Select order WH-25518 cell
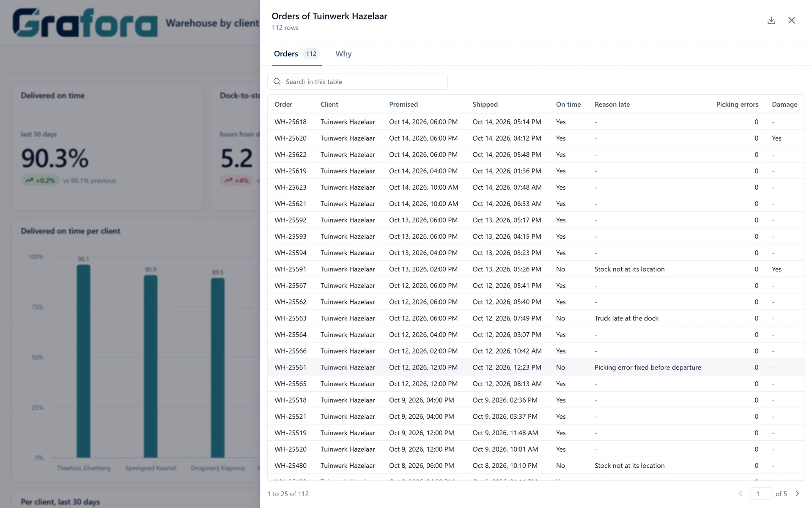The width and height of the screenshot is (812, 508). pos(291,400)
